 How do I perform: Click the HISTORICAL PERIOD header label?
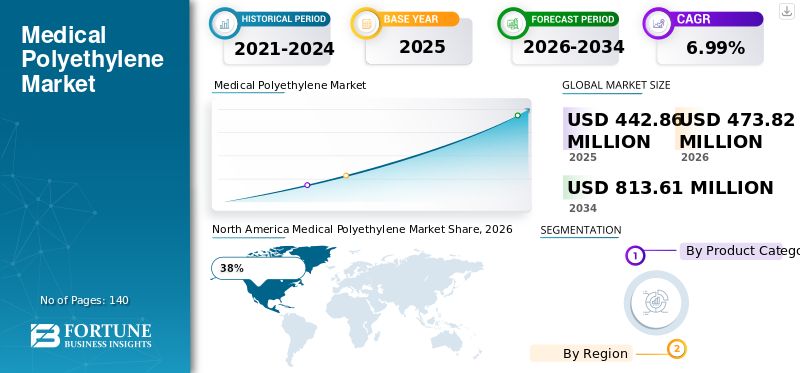click(283, 19)
